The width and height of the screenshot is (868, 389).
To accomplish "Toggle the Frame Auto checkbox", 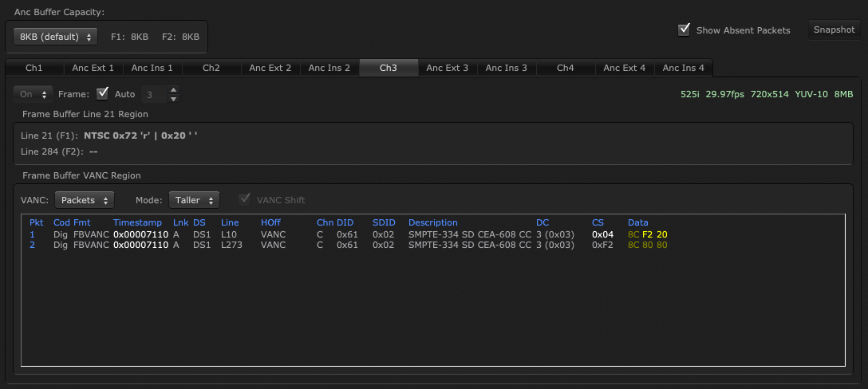I will tap(102, 93).
